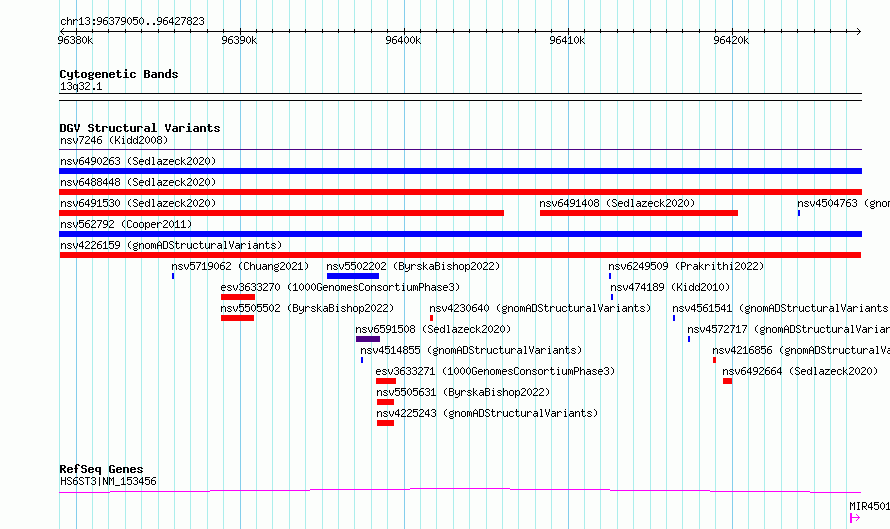
Task: Click the 96390k ruler label
Action: (x=239, y=40)
